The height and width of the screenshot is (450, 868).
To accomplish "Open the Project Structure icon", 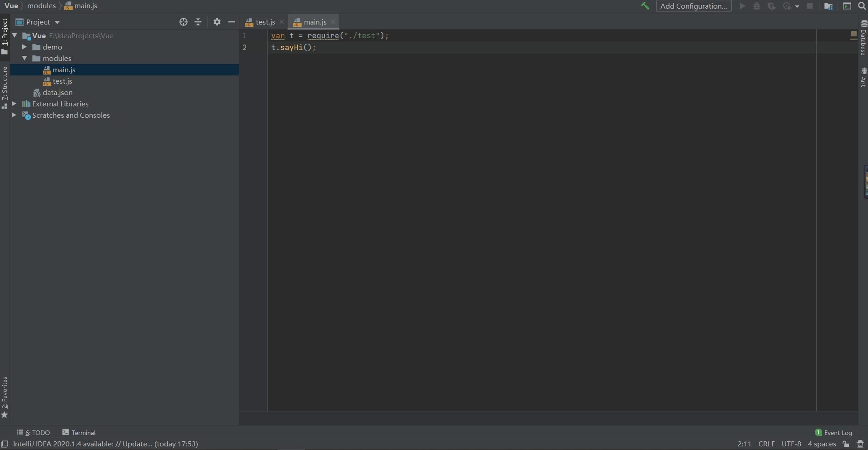I will point(828,6).
